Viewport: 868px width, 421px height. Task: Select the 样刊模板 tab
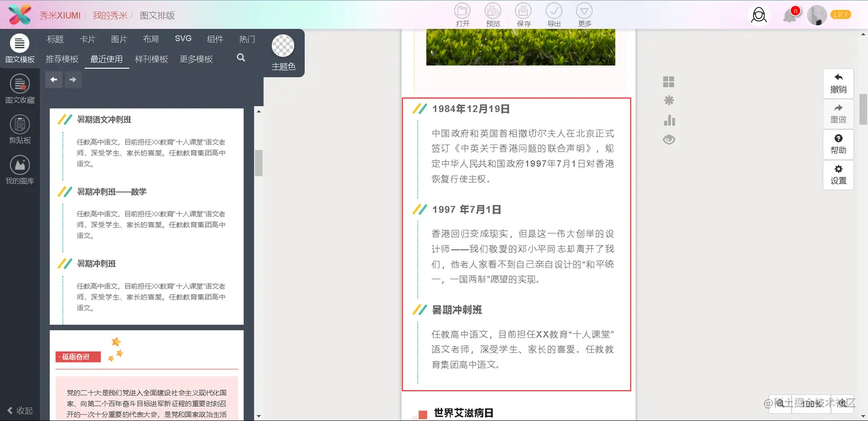(151, 59)
